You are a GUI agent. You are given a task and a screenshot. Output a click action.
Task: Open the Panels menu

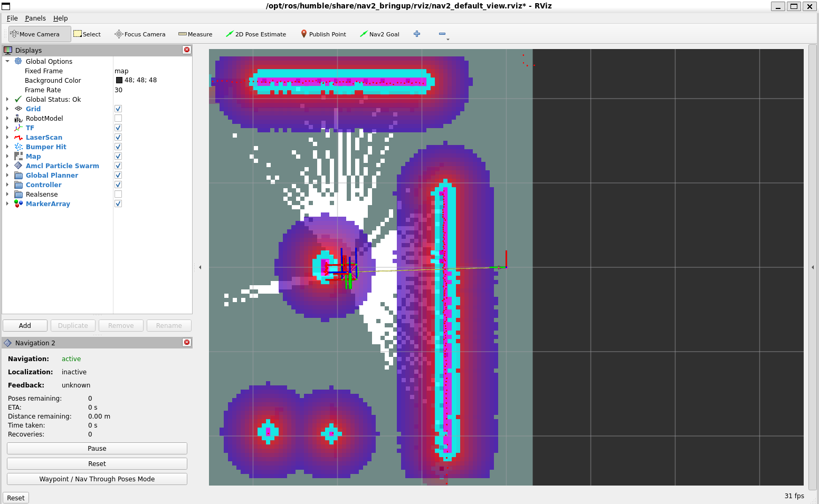[x=35, y=18]
